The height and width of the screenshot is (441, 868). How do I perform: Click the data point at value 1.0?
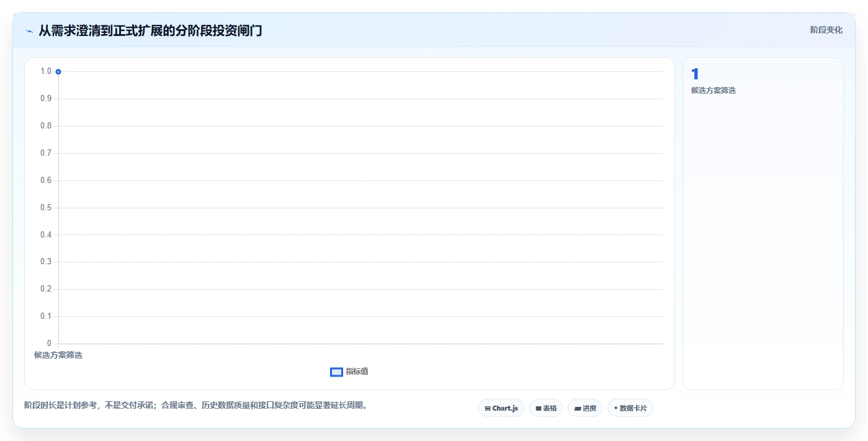58,72
